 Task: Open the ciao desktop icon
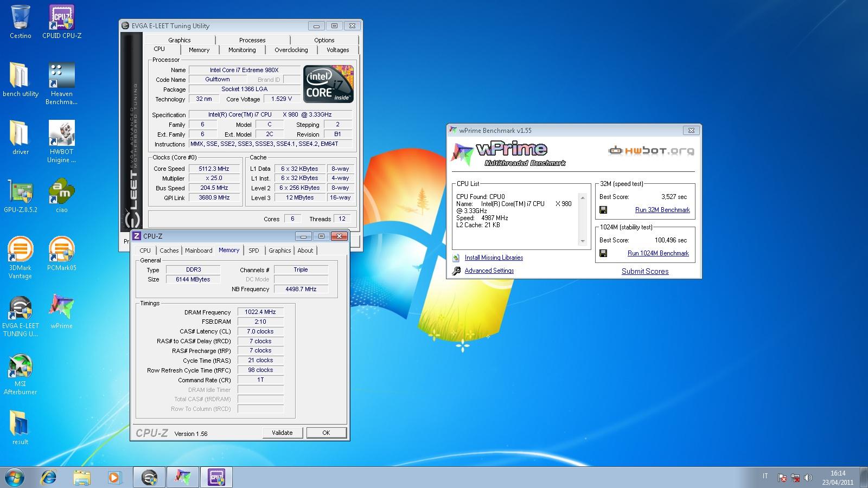tap(62, 196)
